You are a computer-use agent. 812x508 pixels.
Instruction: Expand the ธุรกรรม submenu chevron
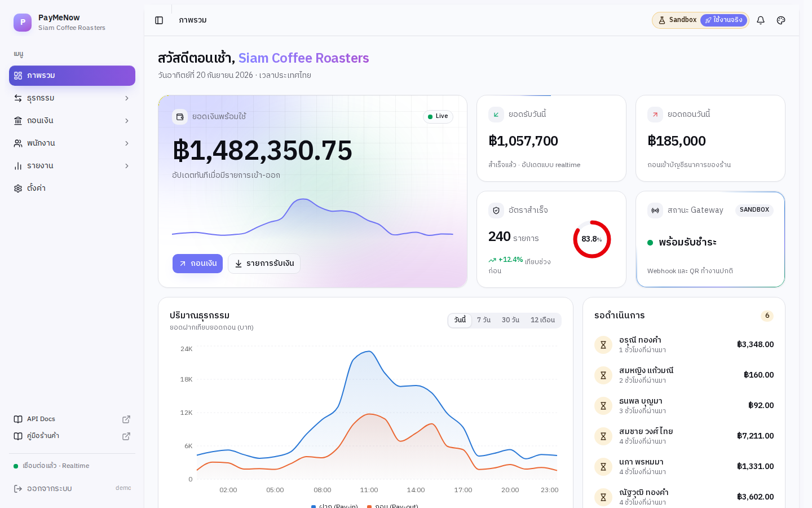click(x=127, y=98)
